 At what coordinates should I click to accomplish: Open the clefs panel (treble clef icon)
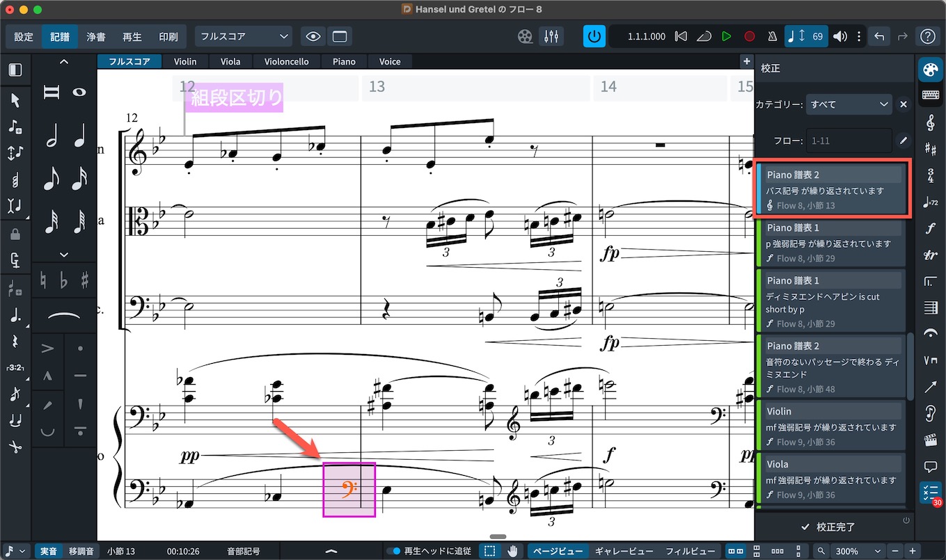pos(930,122)
